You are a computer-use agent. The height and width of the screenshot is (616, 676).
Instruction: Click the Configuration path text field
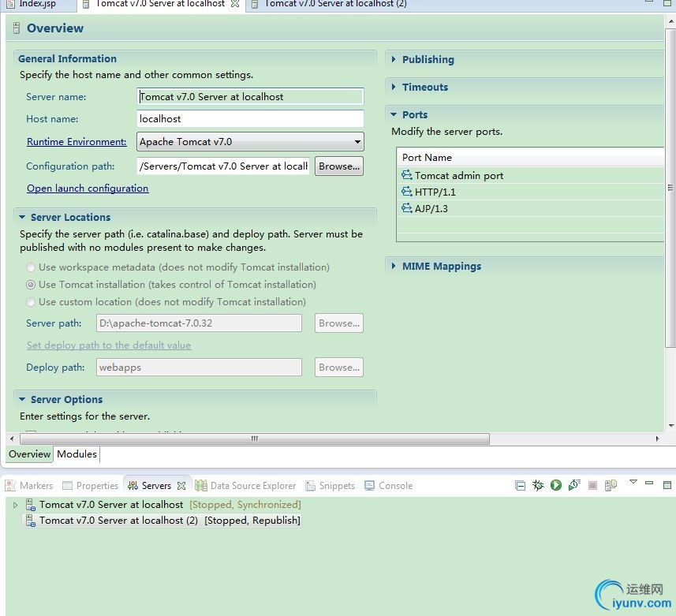pyautogui.click(x=223, y=166)
